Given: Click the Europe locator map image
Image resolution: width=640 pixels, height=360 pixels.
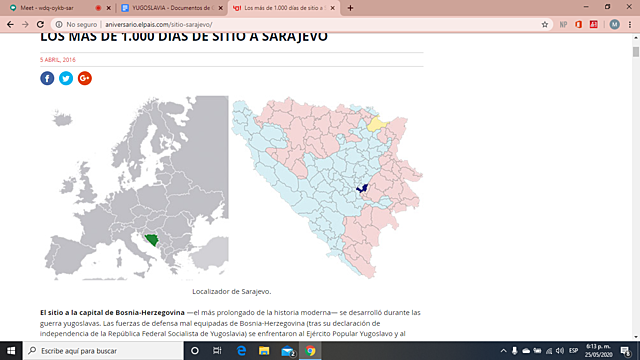Looking at the screenshot, I should [134, 188].
